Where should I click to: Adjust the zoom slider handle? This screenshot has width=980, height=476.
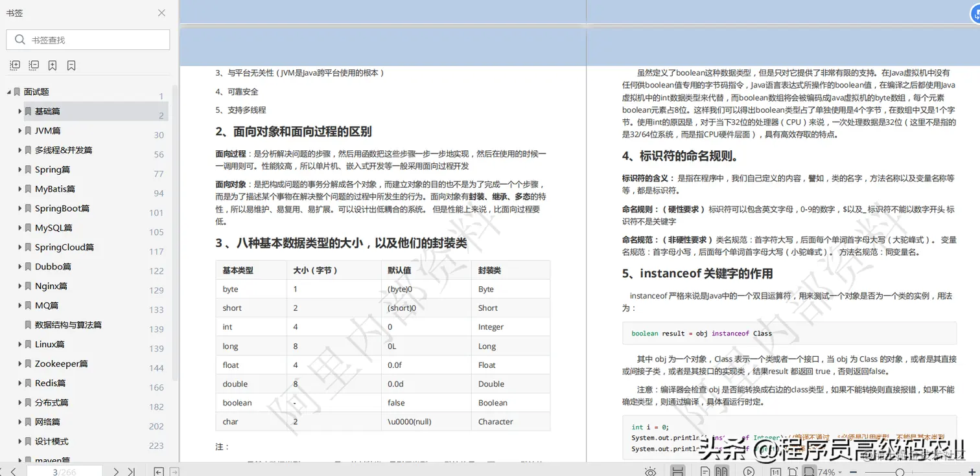[x=900, y=471]
